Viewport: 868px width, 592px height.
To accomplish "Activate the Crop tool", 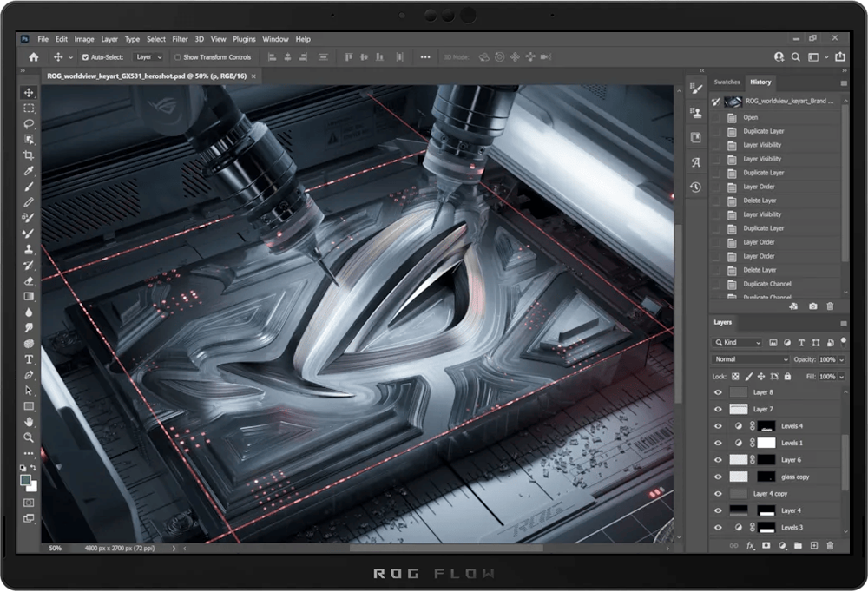I will pos(29,155).
